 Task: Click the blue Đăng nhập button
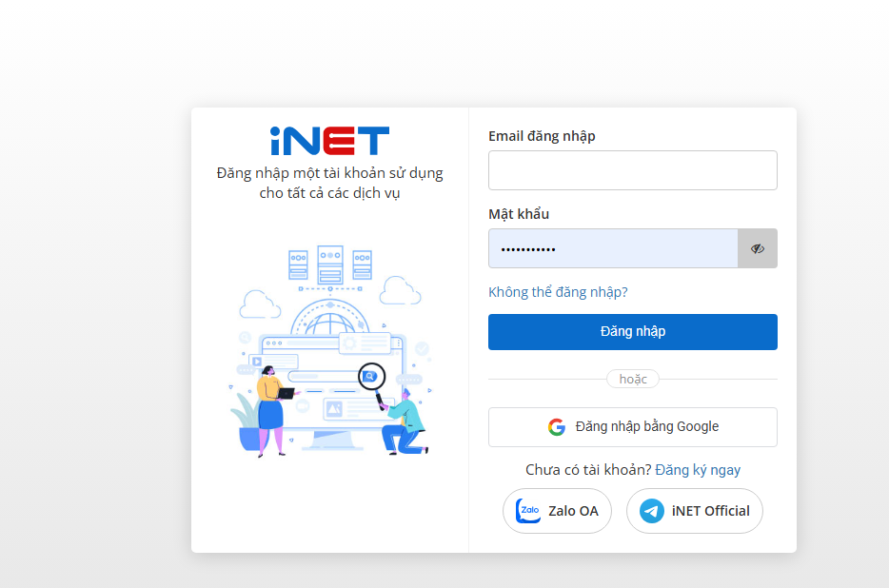point(633,332)
